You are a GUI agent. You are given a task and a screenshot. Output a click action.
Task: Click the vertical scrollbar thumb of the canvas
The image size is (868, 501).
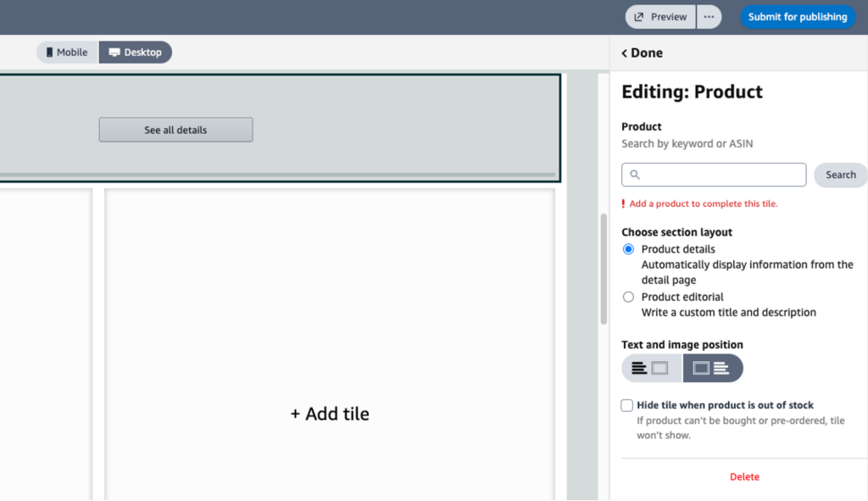pos(604,269)
